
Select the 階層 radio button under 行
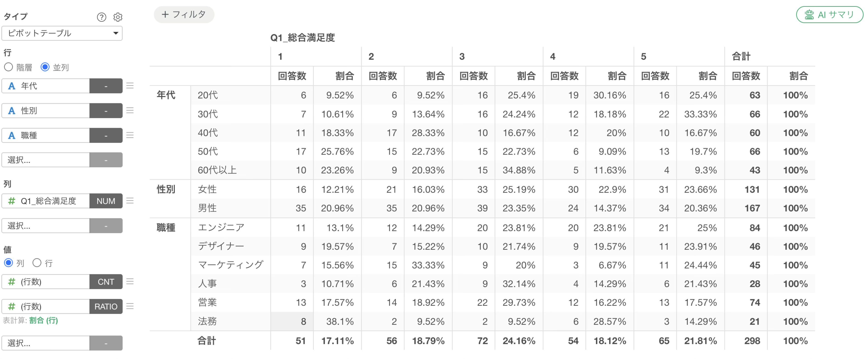pos(8,67)
